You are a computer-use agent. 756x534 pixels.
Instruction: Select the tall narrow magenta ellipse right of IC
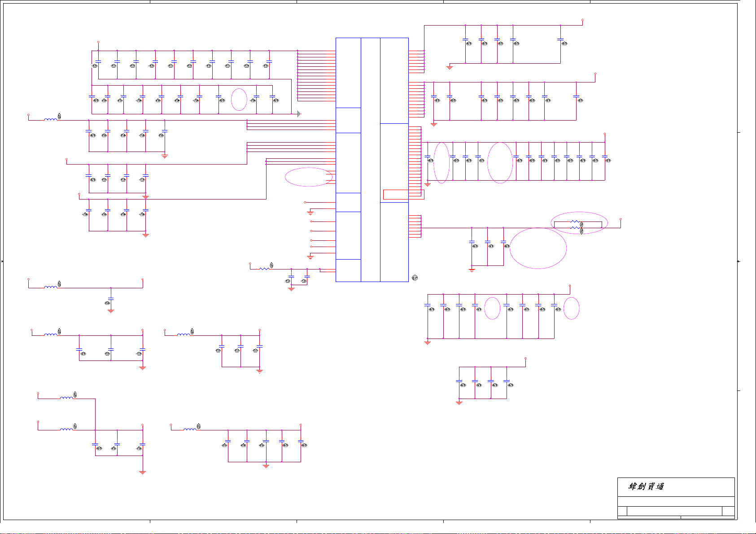(x=441, y=163)
